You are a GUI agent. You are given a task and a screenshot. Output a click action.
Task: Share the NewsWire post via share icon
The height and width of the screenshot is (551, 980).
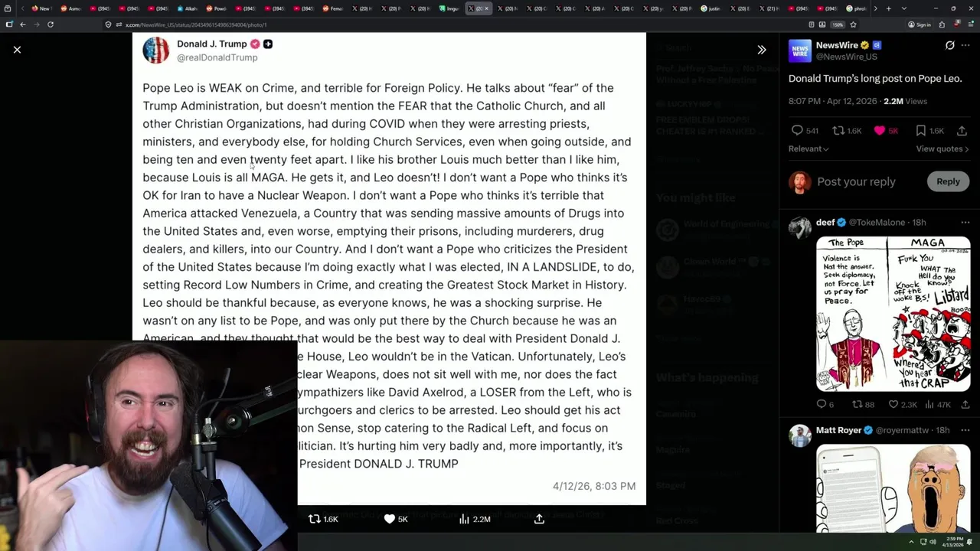point(962,131)
